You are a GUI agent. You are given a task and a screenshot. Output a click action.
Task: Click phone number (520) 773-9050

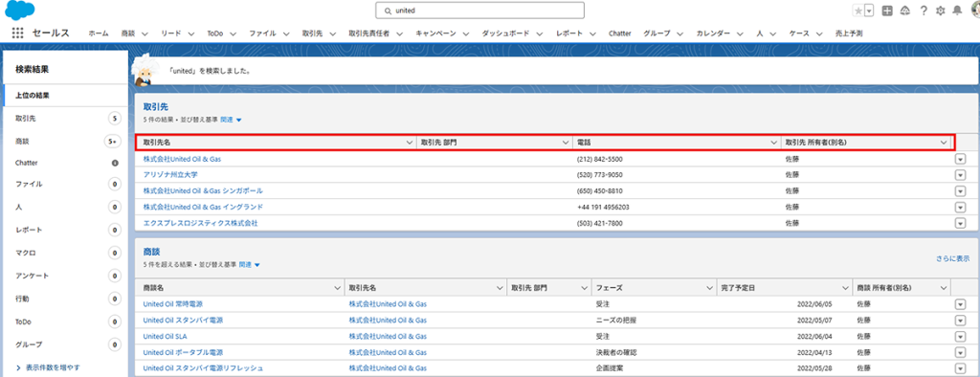(599, 175)
